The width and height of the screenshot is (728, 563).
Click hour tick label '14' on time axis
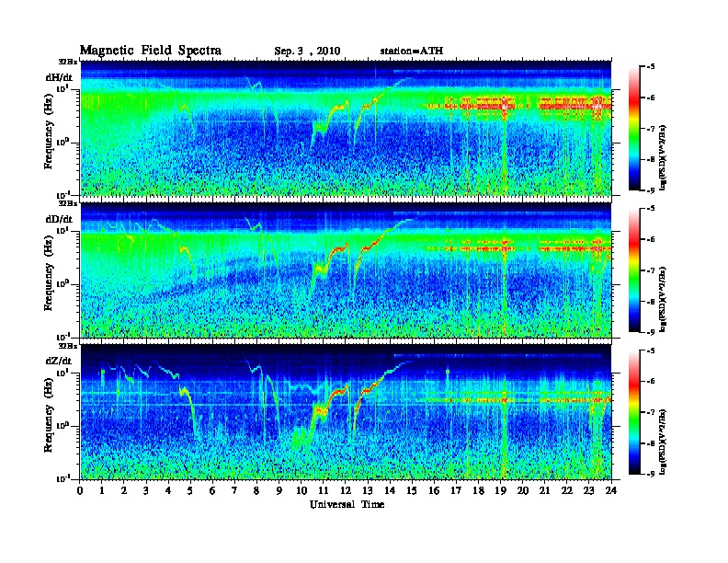390,490
